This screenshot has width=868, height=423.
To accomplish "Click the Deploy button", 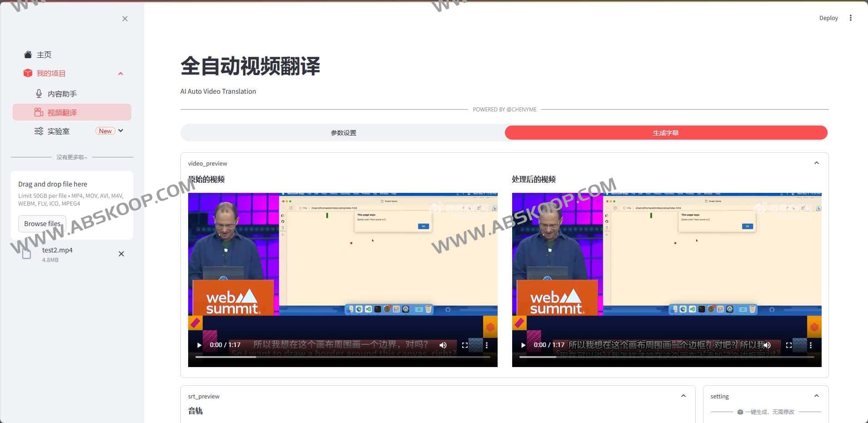I will [x=828, y=18].
